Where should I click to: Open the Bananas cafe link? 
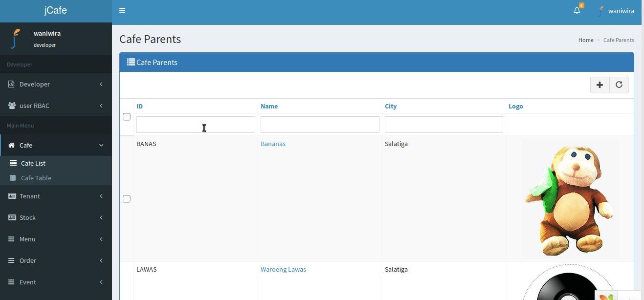point(273,144)
